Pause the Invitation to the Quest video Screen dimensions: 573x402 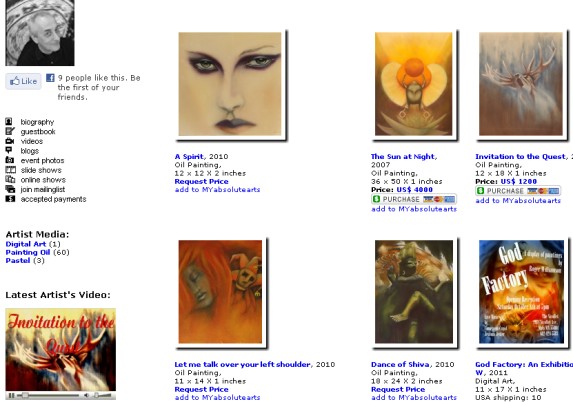coord(11,395)
